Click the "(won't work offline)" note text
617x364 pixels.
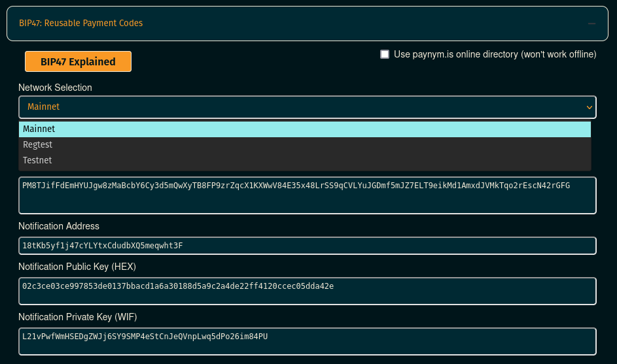(559, 54)
